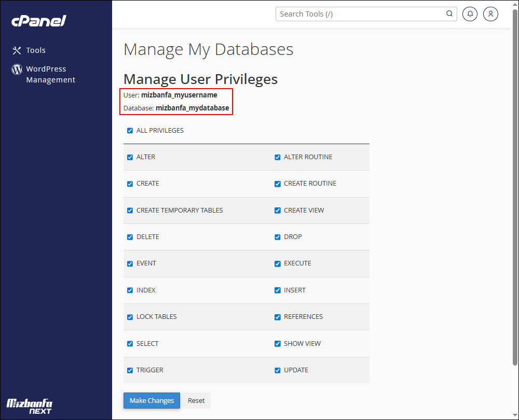This screenshot has width=519, height=420.
Task: Open WordPress Management in the sidebar
Action: 50,74
